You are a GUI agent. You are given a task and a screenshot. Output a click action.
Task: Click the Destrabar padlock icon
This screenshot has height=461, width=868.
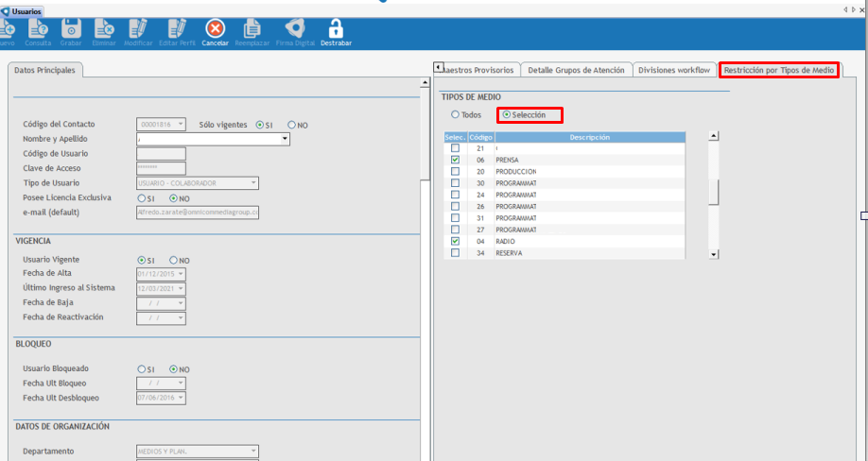(x=336, y=30)
